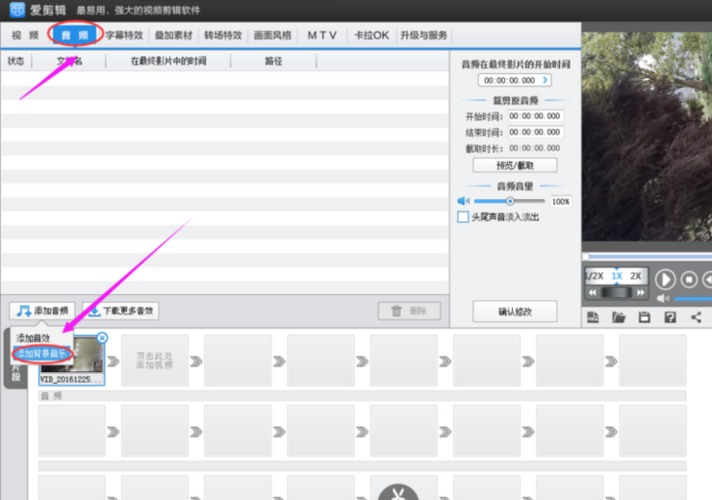This screenshot has width=712, height=500.
Task: Click the rewind double-arrow icon
Action: [593, 292]
